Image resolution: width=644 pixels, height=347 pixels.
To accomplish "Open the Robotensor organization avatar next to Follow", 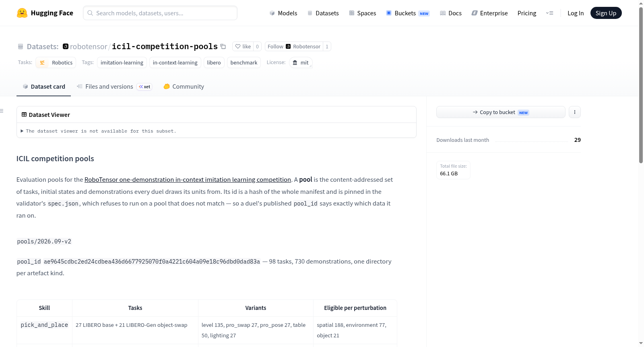I will coord(288,46).
